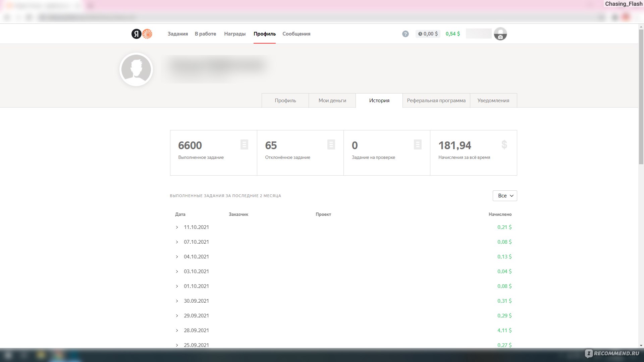
Task: Click the scrollbar up arrow
Action: click(641, 26)
